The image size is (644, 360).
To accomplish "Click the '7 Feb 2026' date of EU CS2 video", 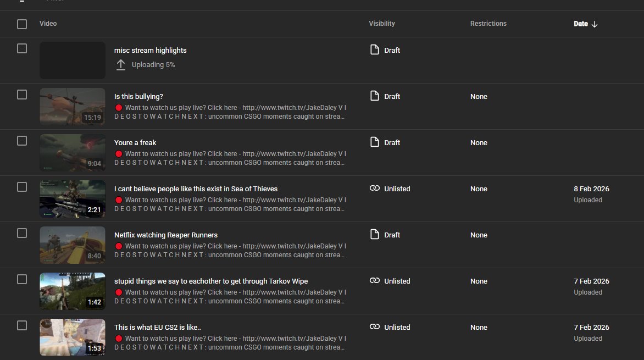I will point(591,327).
